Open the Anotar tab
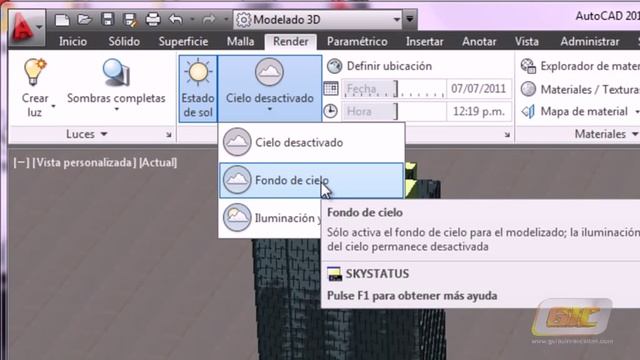This screenshot has width=640, height=360. (479, 41)
